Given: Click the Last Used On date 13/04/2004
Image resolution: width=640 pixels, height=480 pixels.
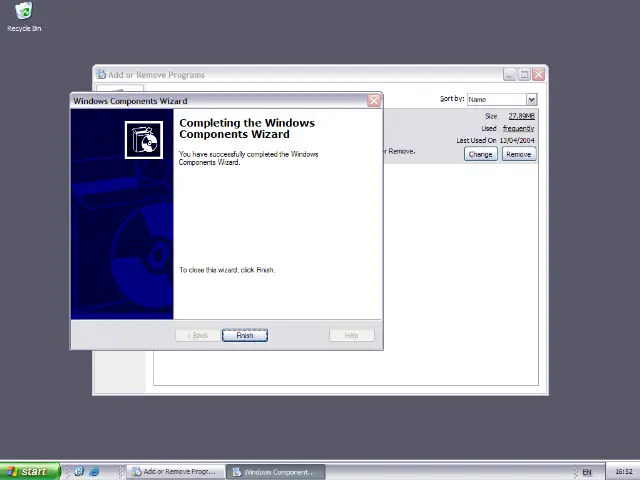Looking at the screenshot, I should pyautogui.click(x=517, y=140).
